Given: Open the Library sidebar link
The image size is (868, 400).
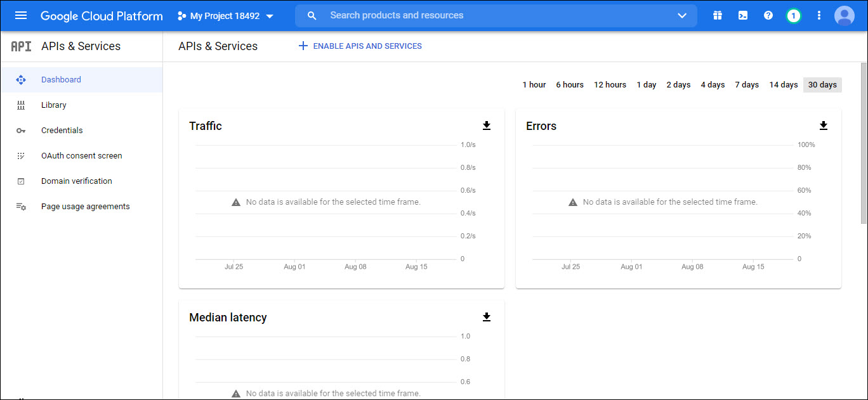Looking at the screenshot, I should click(54, 105).
